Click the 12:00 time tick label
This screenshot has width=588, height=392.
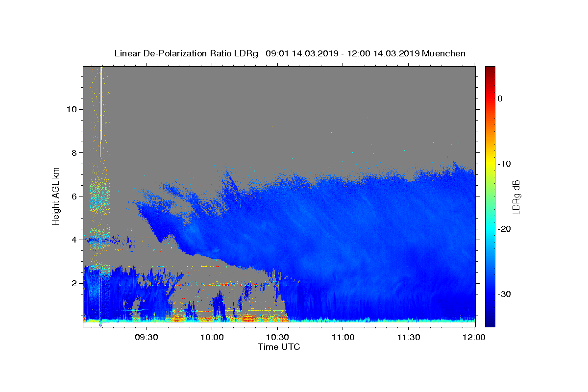click(x=474, y=338)
